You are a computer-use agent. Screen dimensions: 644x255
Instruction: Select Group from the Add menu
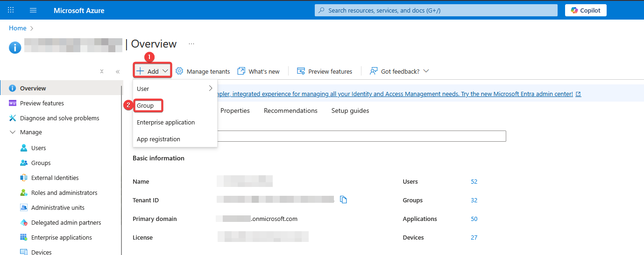point(145,106)
